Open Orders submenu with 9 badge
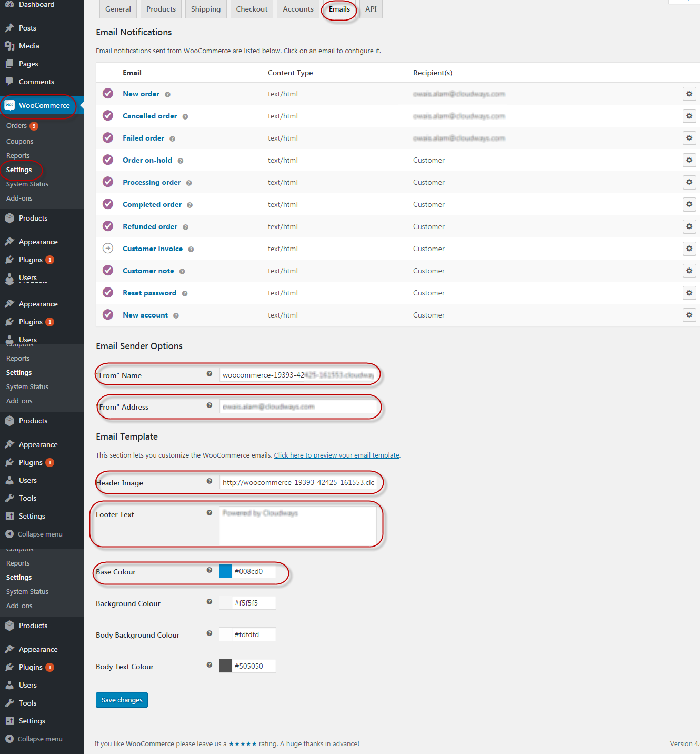The image size is (700, 754). point(22,126)
